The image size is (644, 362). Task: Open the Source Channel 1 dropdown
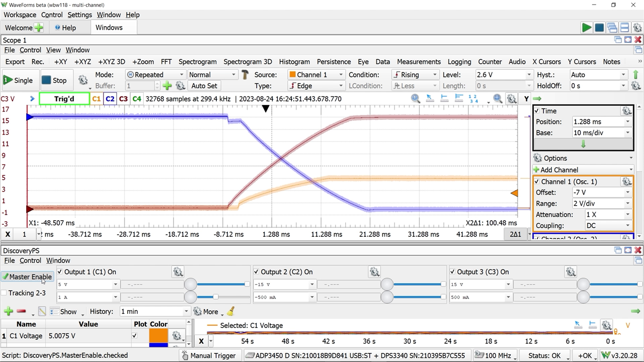(316, 74)
